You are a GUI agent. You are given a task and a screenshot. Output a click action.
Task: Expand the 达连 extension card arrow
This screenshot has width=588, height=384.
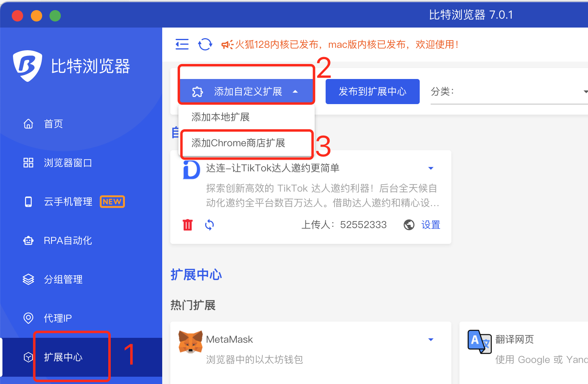point(431,168)
